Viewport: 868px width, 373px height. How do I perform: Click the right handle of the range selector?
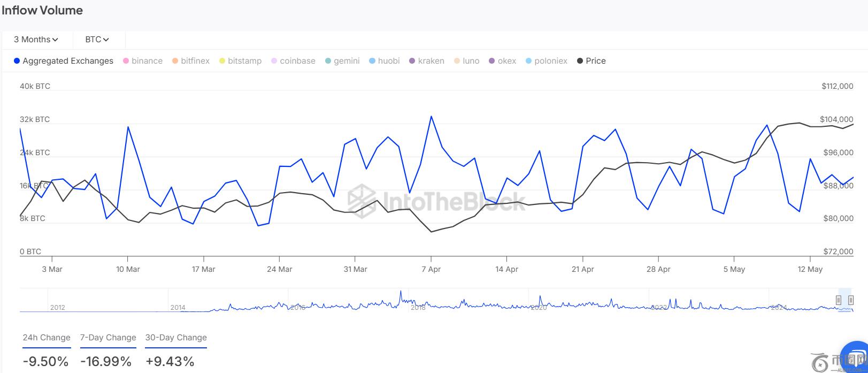[x=851, y=300]
